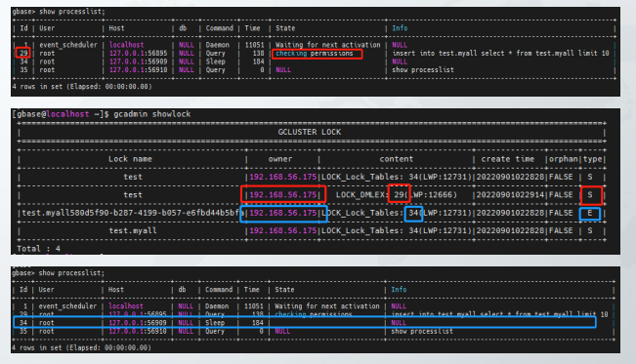The width and height of the screenshot is (636, 364).
Task: Click 'show processlist;' command in lower terminal
Action: [71, 273]
